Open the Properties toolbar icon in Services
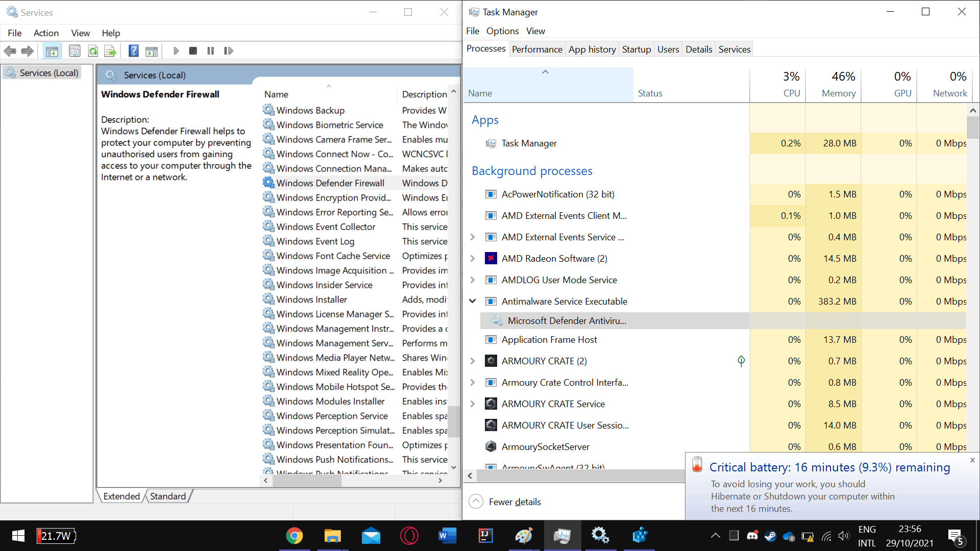This screenshot has height=551, width=980. click(x=75, y=51)
